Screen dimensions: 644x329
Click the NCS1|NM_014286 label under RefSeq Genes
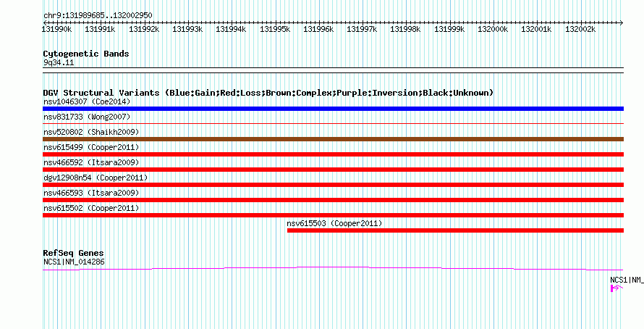74,262
